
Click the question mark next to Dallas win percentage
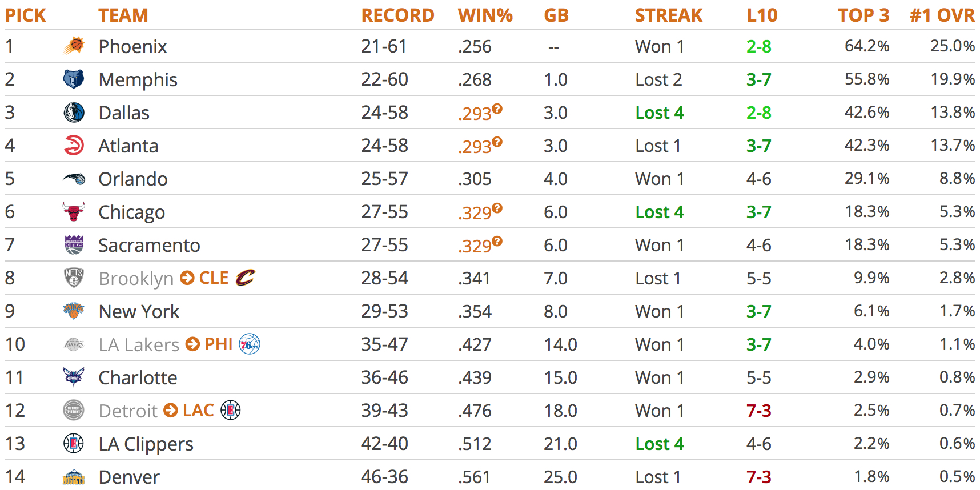point(497,109)
